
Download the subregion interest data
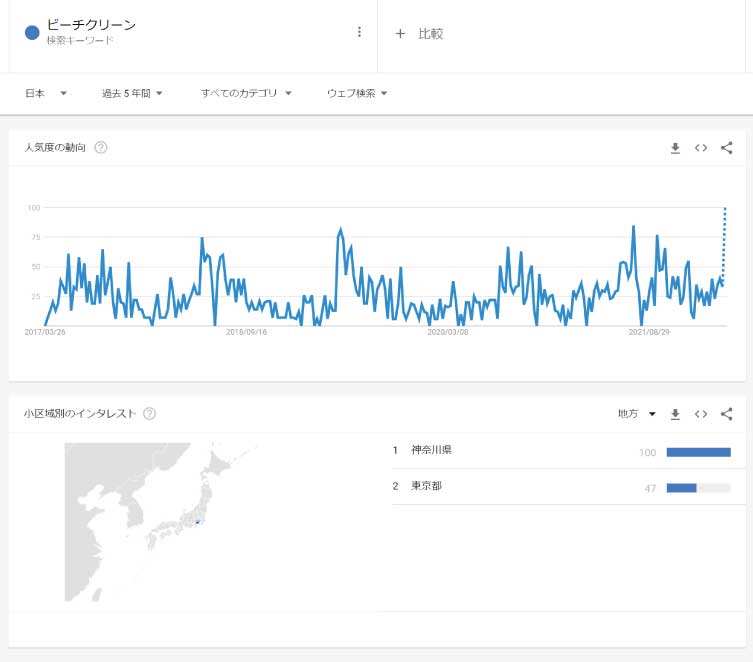[x=675, y=414]
